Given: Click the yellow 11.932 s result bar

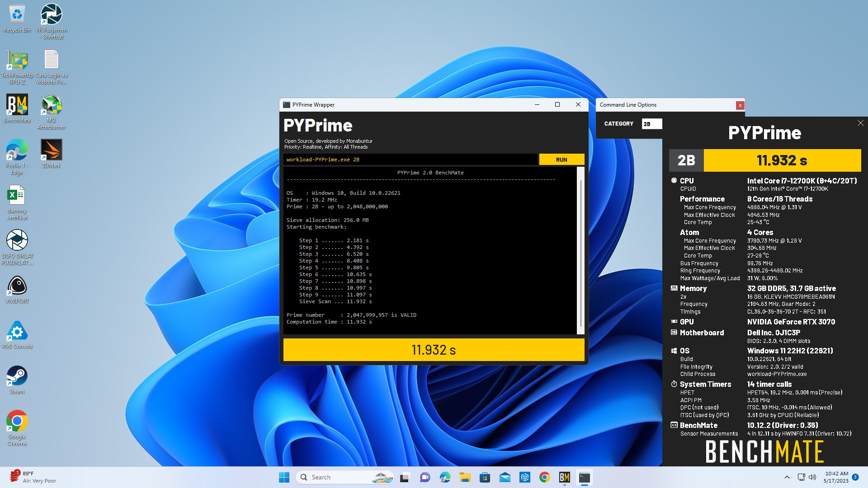Looking at the screenshot, I should pos(434,350).
